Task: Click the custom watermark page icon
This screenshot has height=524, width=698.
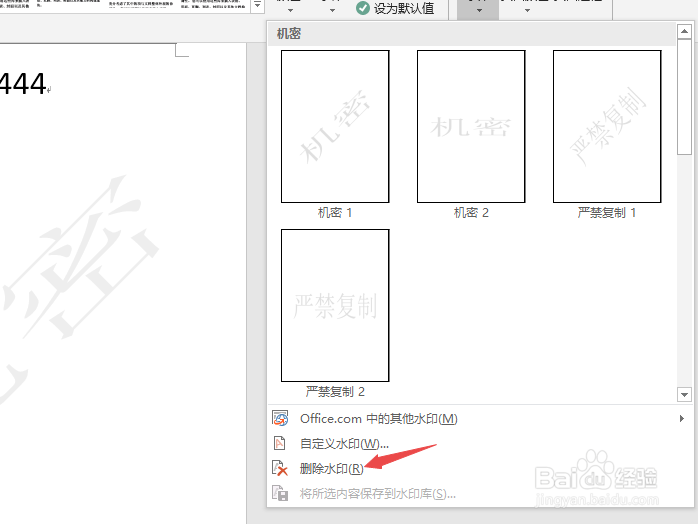Action: (x=280, y=443)
